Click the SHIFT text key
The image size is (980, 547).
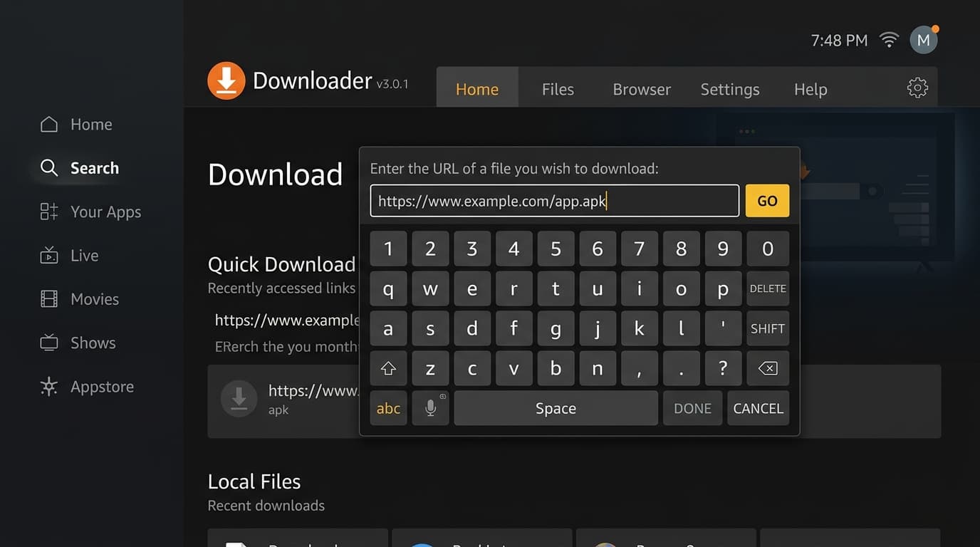768,328
